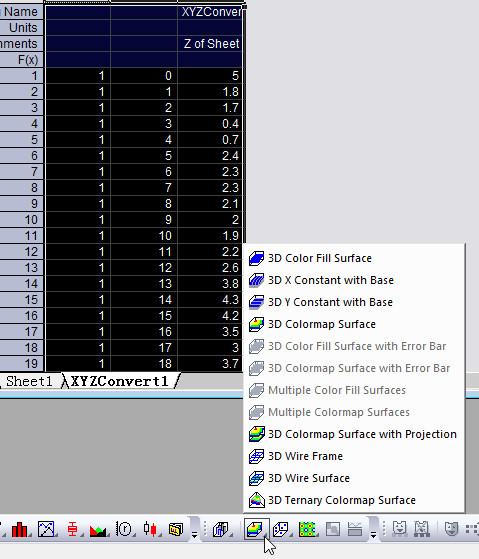Click the 3D bars plot icon
The height and width of the screenshot is (559, 479).
(221, 529)
